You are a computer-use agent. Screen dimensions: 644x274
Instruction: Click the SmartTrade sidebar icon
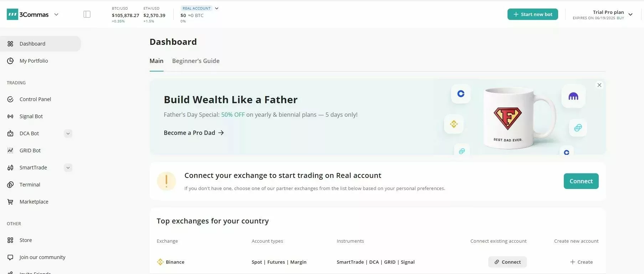point(11,167)
